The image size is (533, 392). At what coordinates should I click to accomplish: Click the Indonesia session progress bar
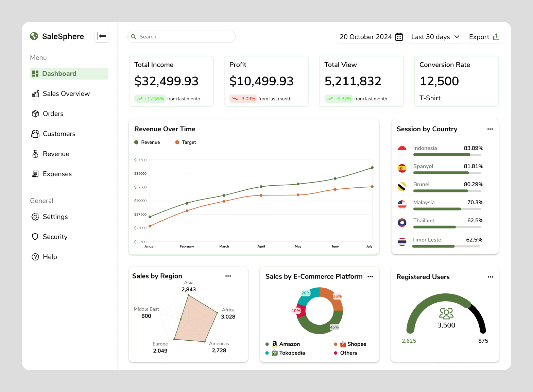[x=447, y=155]
